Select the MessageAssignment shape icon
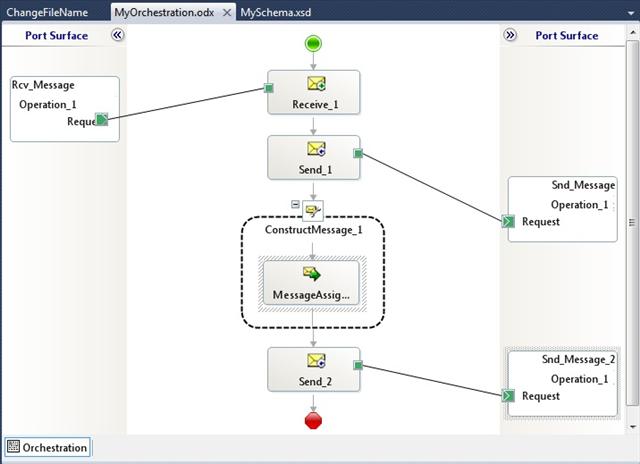 pyautogui.click(x=312, y=274)
